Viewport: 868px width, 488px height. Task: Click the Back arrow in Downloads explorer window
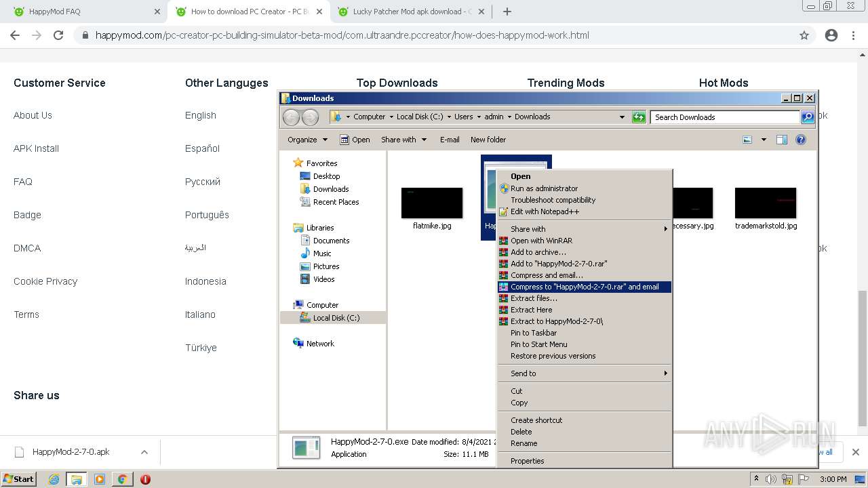click(x=291, y=117)
